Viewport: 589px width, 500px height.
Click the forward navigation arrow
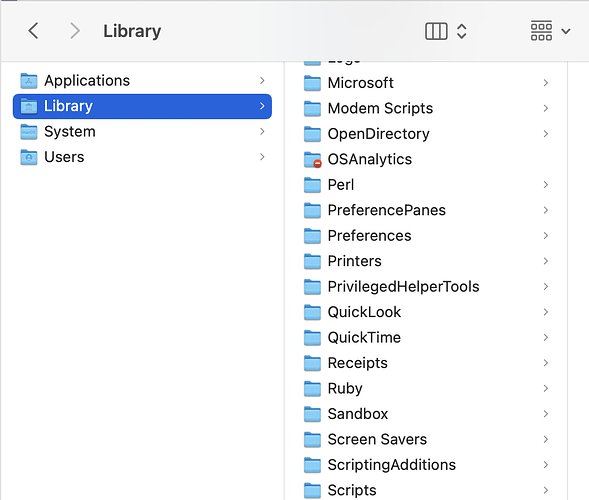point(75,31)
